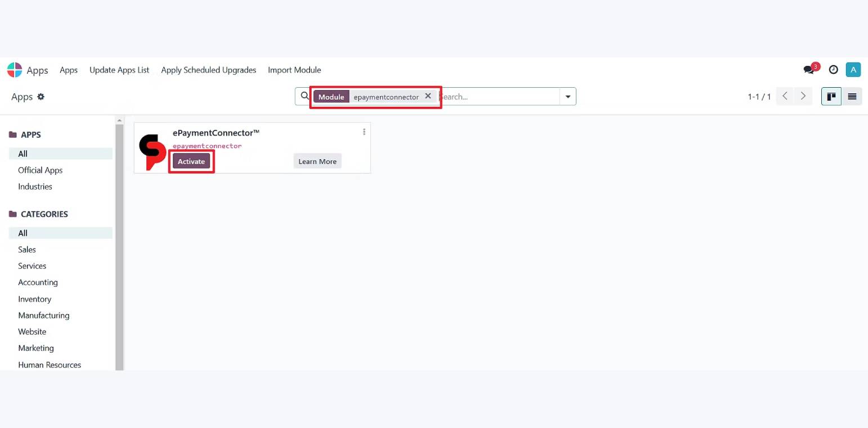Activate the ePaymentConnector module
Image resolution: width=868 pixels, height=428 pixels.
(x=191, y=161)
